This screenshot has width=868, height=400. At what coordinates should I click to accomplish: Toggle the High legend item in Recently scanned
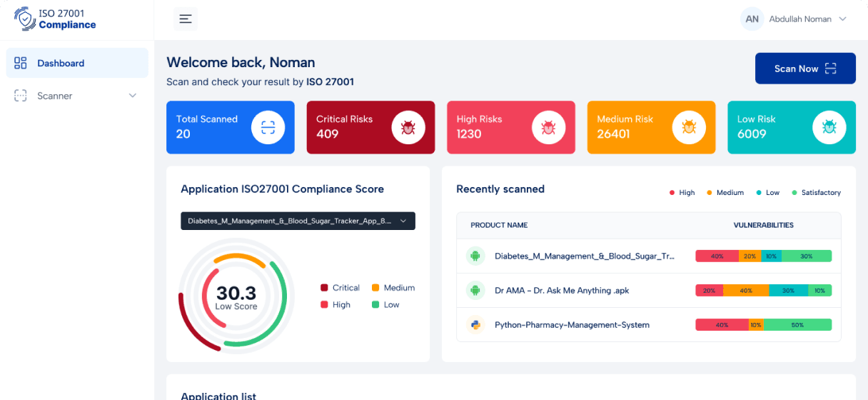[x=682, y=193]
